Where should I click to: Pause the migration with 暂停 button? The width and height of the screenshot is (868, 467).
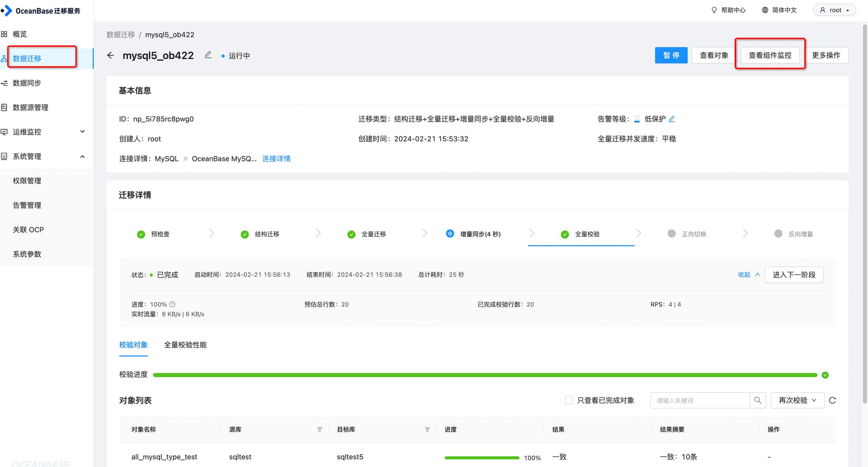coord(671,55)
